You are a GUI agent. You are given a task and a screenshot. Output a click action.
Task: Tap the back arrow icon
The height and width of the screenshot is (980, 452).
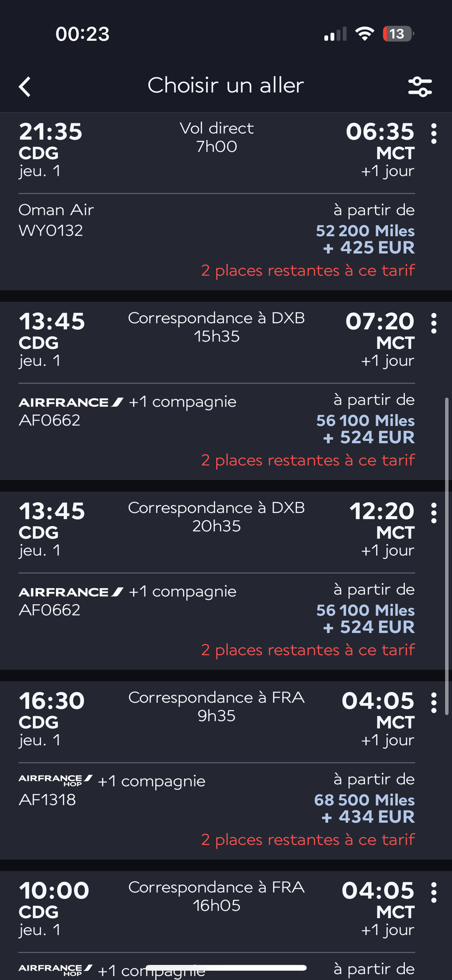click(x=25, y=87)
